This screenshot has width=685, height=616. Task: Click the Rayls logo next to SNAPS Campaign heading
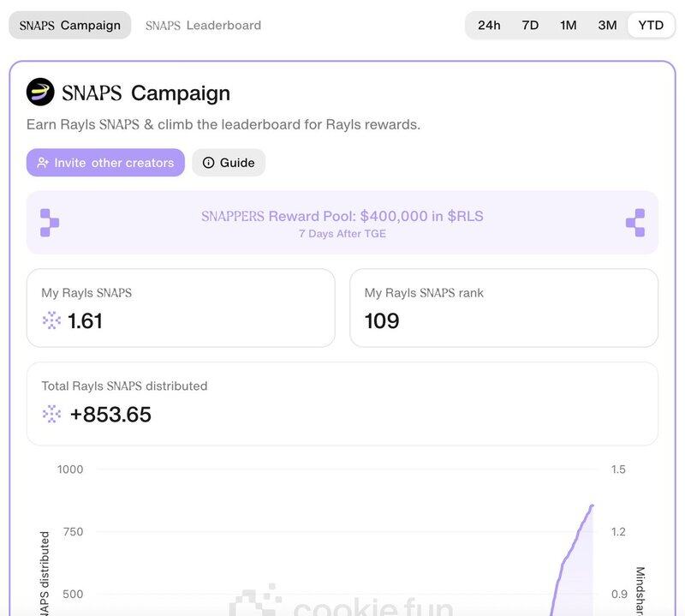pos(40,92)
